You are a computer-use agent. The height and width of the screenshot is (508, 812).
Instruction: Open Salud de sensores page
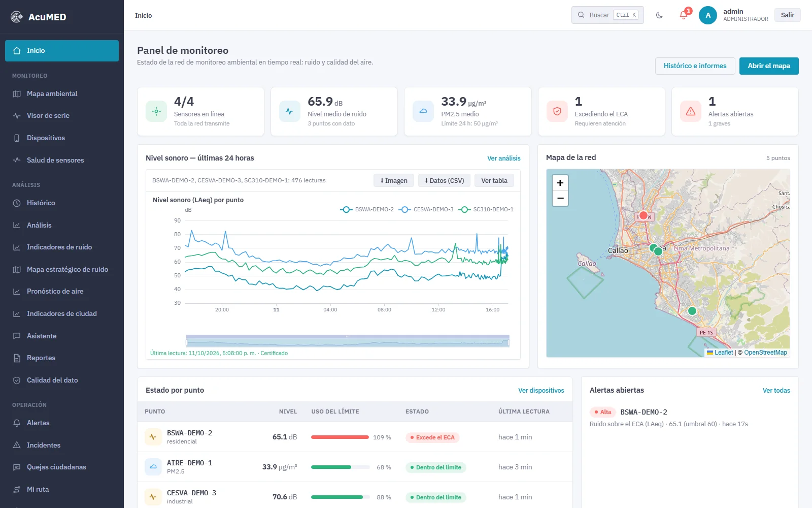pos(62,160)
